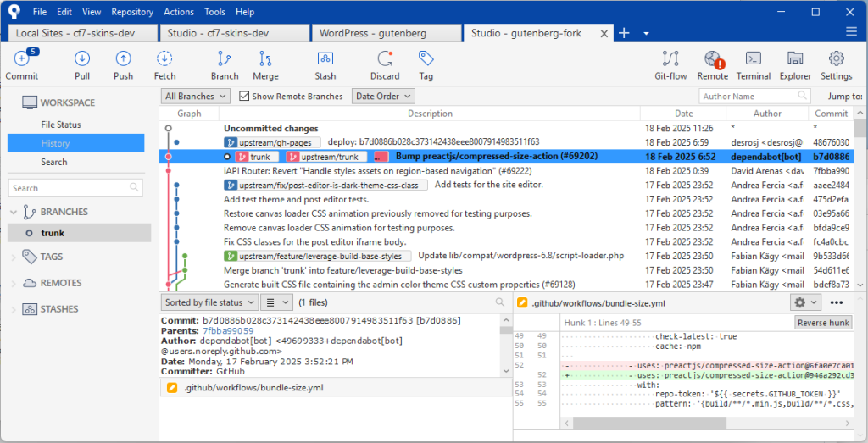
Task: Open Terminal from the toolbar
Action: click(x=753, y=64)
